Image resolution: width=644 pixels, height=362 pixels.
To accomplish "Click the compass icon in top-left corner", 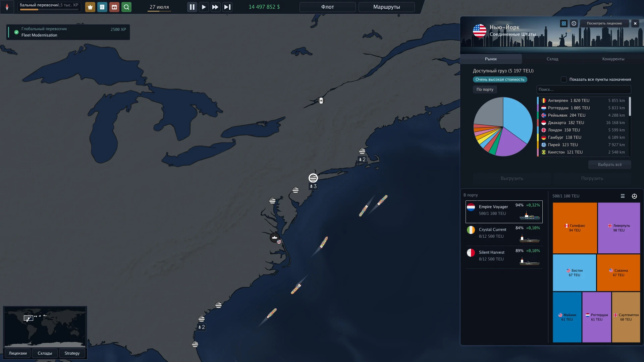I will tap(7, 7).
